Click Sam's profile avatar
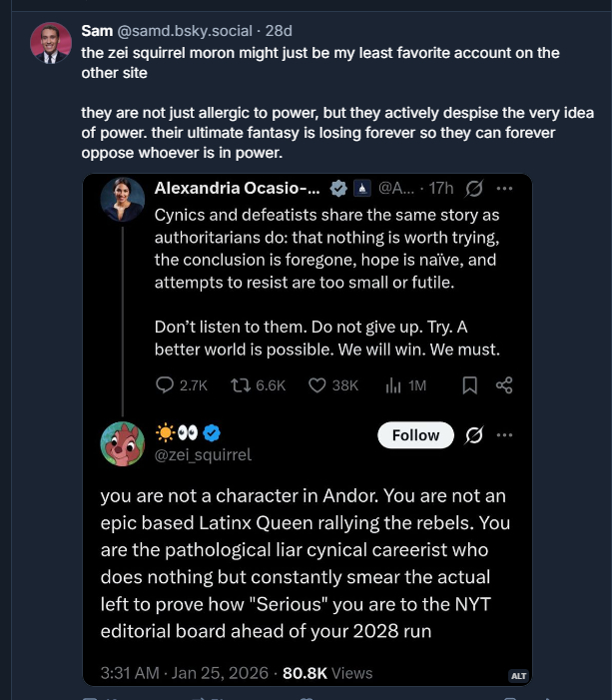 (x=50, y=43)
